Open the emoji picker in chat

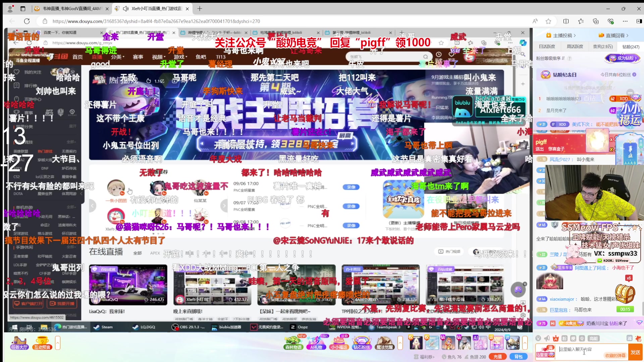(x=538, y=338)
